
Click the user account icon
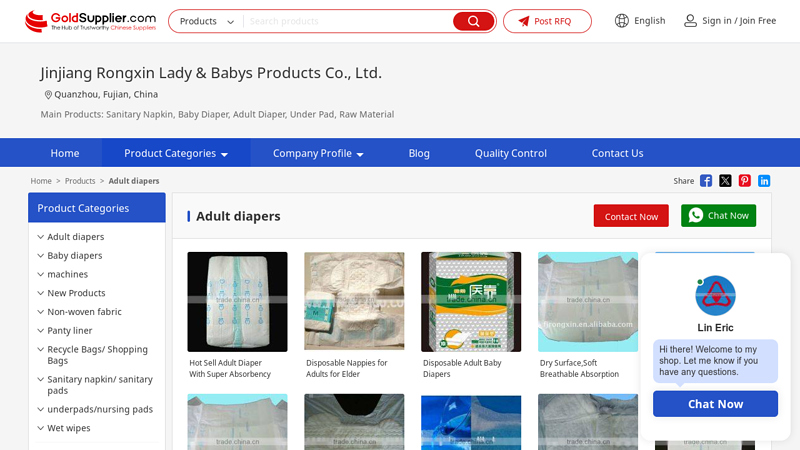[690, 21]
